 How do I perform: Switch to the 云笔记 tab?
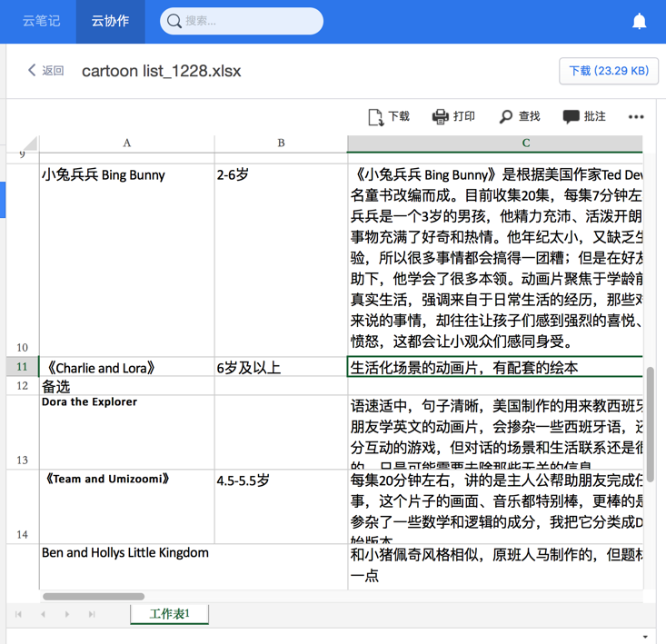coord(41,21)
